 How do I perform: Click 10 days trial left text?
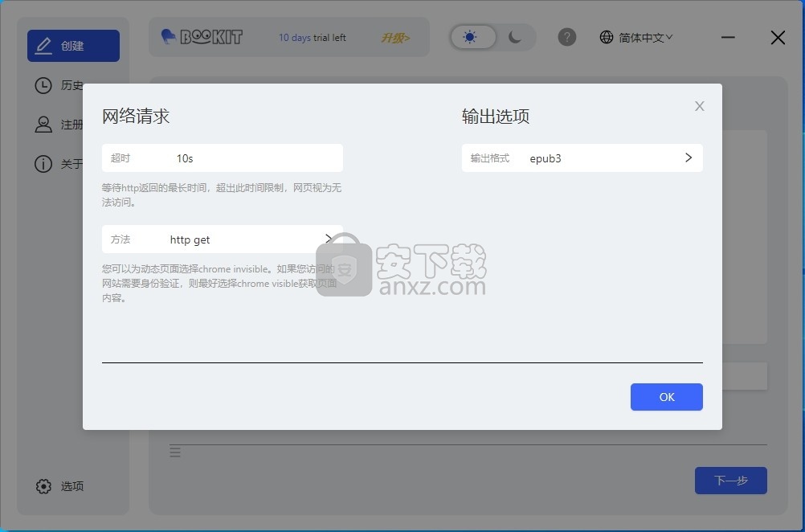tap(313, 38)
